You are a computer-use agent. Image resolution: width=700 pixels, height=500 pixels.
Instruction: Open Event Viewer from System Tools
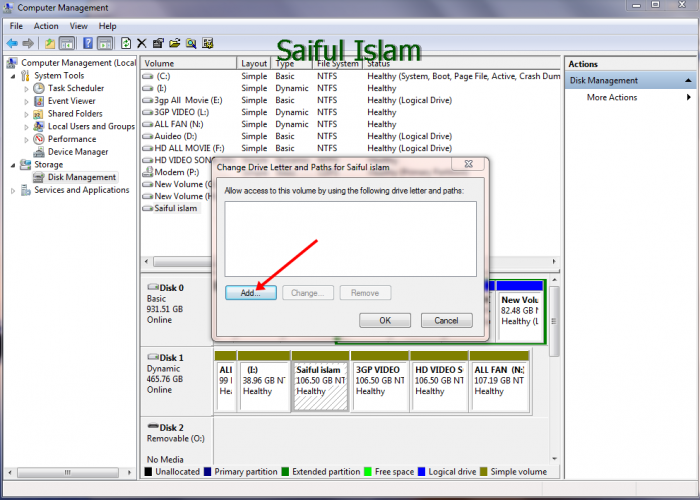tap(71, 101)
